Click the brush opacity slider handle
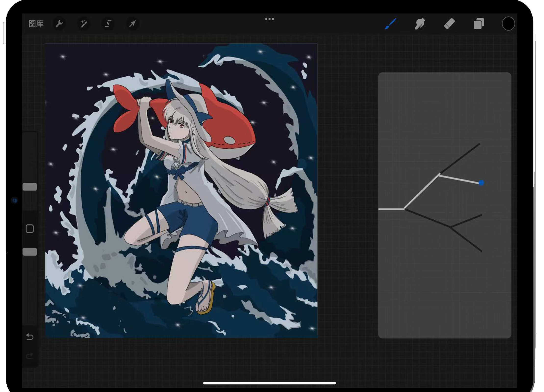544x392 pixels. click(x=30, y=252)
